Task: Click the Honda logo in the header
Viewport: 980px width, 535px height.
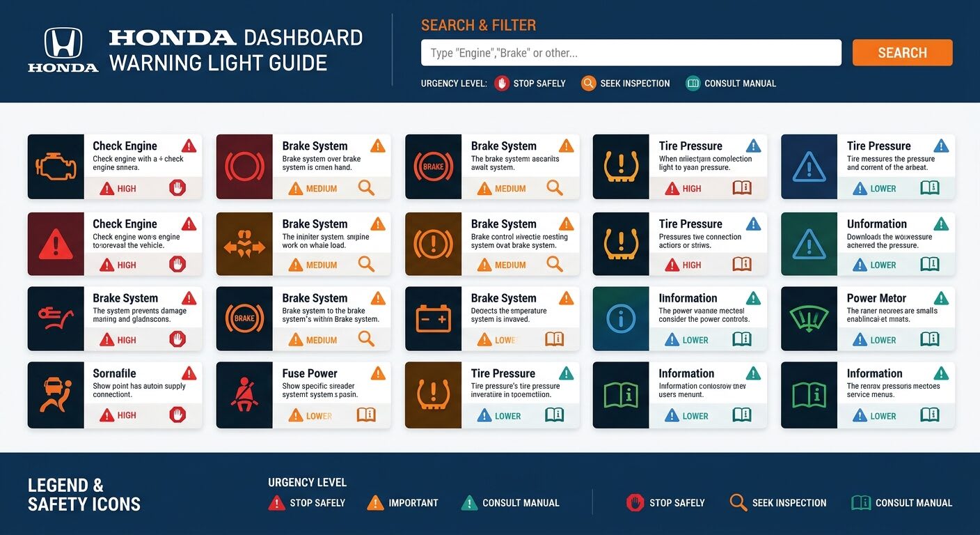Action: (63, 49)
